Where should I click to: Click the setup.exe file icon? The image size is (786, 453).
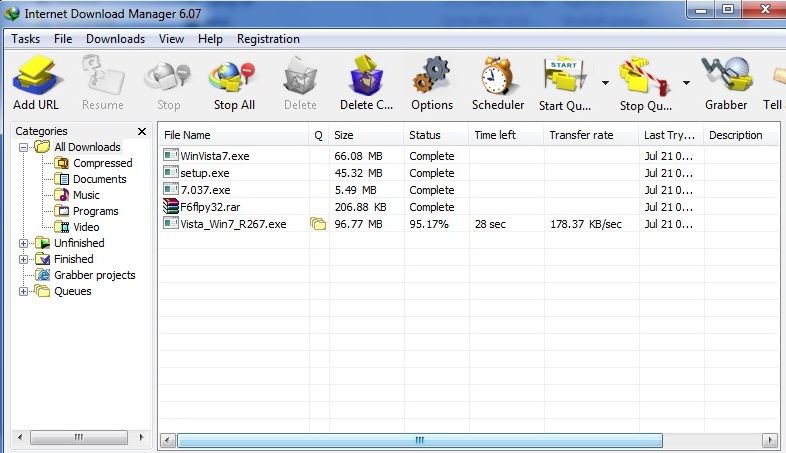171,172
